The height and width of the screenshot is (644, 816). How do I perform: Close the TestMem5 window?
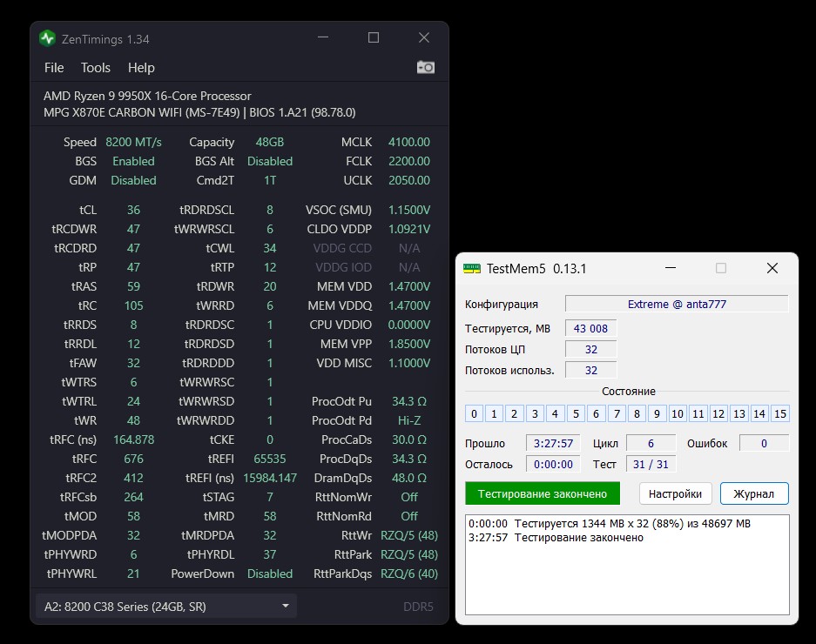(772, 269)
